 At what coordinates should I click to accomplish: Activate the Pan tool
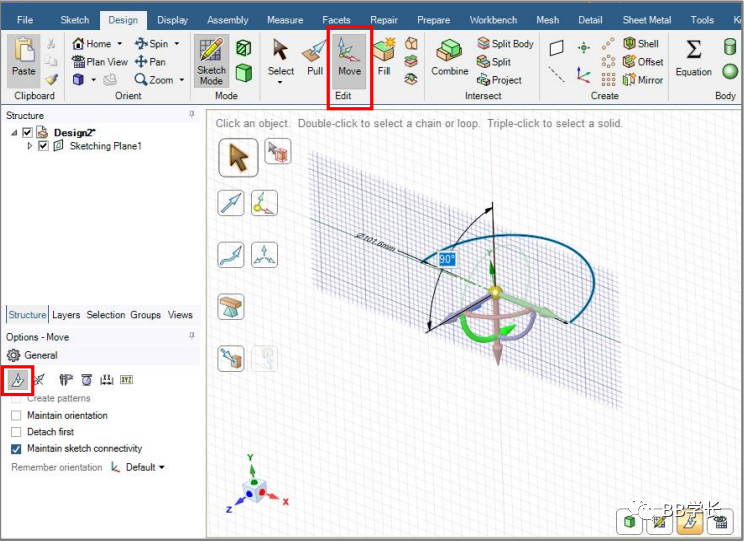150,62
